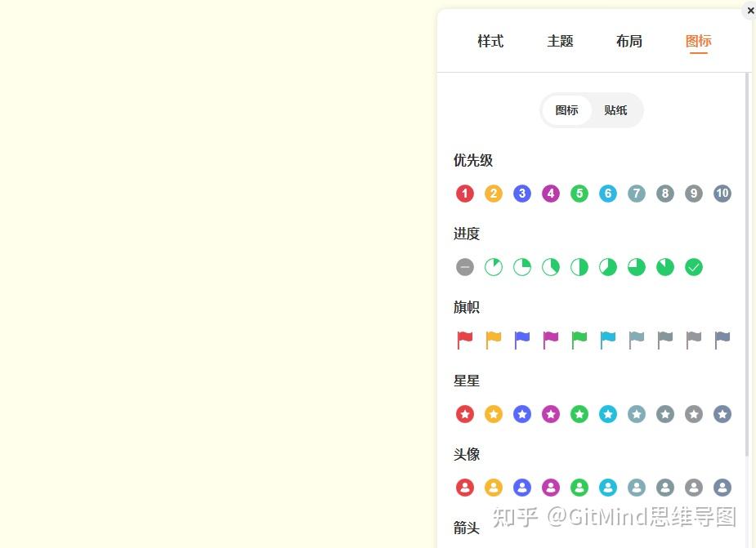Pick the blue avatar icon

pos(522,487)
